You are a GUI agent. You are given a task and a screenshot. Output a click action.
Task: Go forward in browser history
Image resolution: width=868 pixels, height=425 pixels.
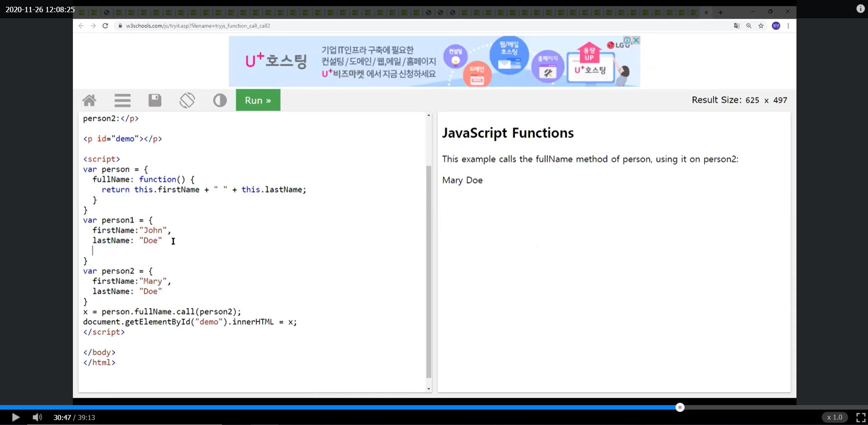(x=93, y=26)
